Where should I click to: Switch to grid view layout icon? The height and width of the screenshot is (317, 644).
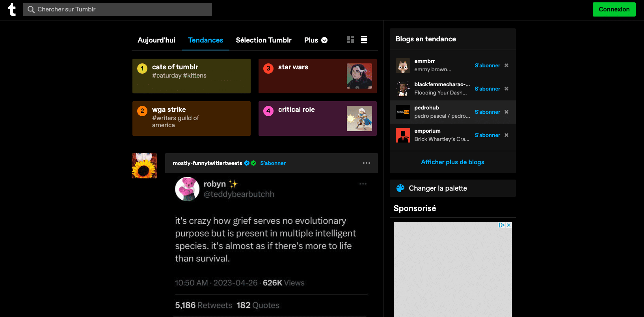[x=350, y=39]
